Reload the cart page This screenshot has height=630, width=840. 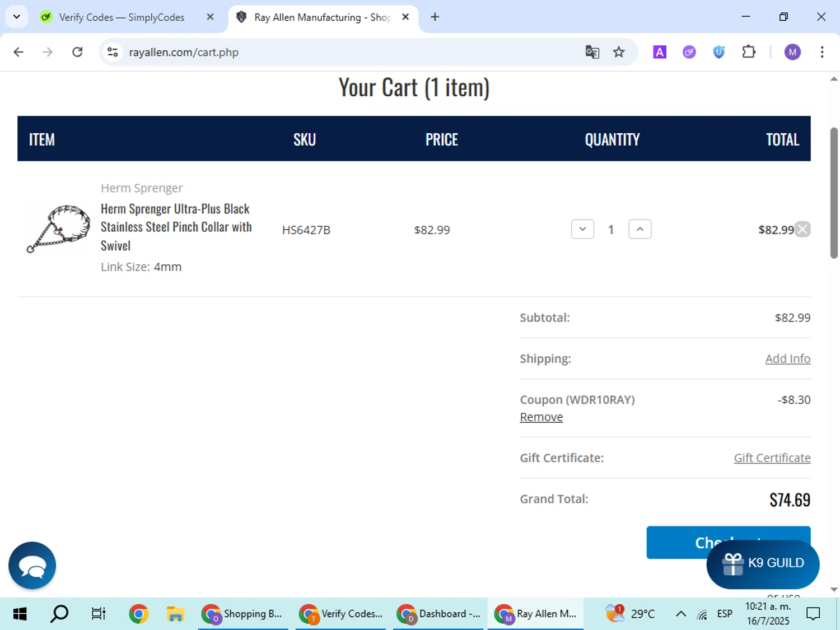tap(77, 52)
